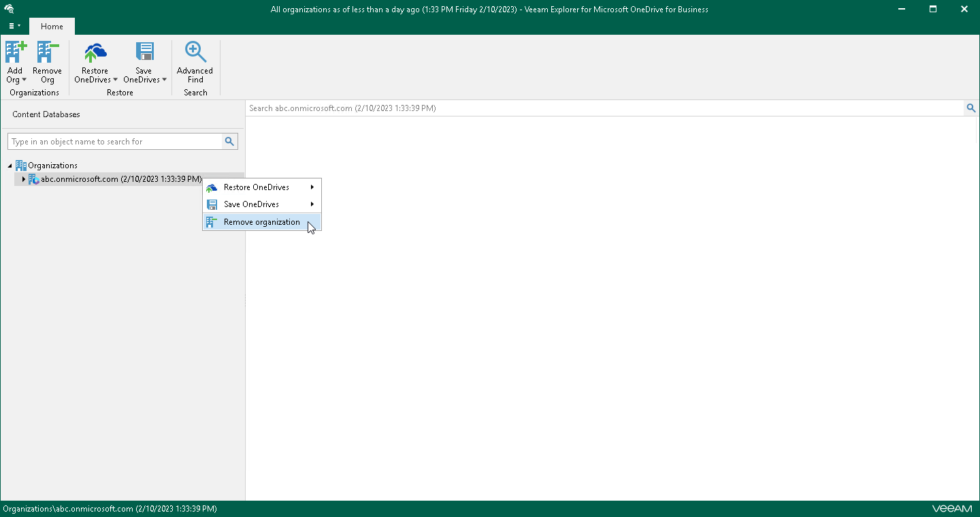Click the Restore OneDrives ribbon icon

click(x=95, y=52)
